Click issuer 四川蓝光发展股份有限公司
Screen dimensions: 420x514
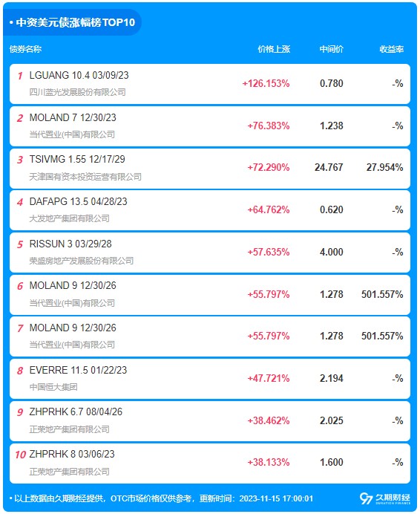click(78, 92)
